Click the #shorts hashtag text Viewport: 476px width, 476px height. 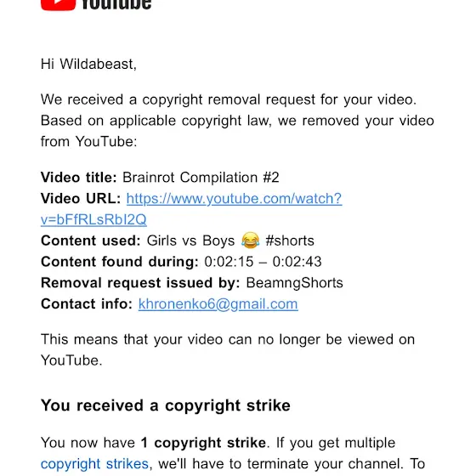290,241
